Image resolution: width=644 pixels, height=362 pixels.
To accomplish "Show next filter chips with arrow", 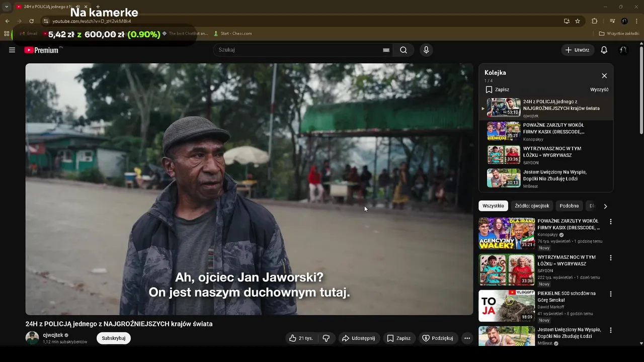I will [x=605, y=206].
